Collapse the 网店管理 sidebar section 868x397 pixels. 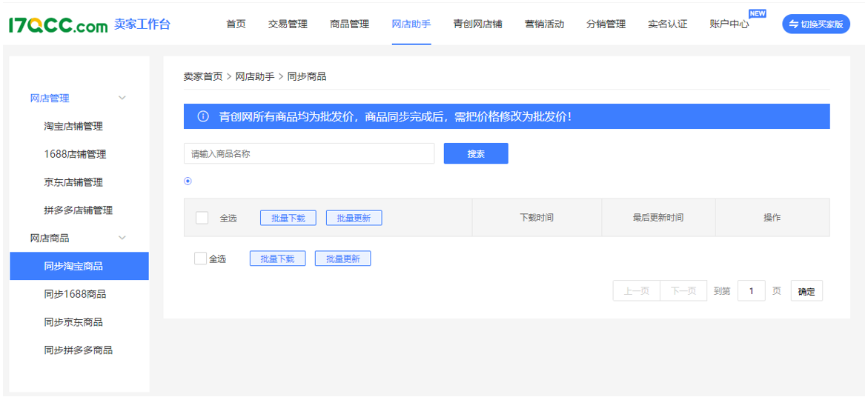[122, 98]
